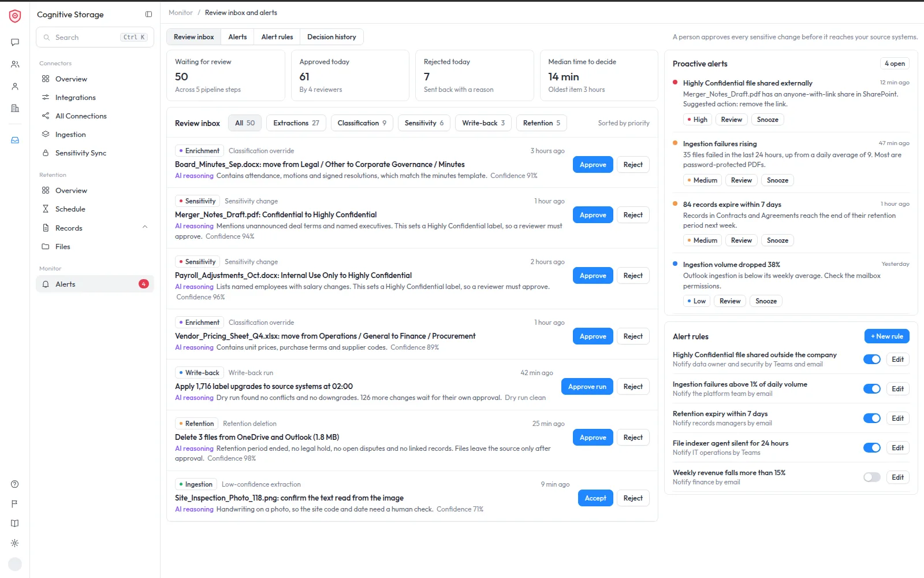This screenshot has height=578, width=924.
Task: Open the multi-user group icon in the left rail
Action: point(15,64)
